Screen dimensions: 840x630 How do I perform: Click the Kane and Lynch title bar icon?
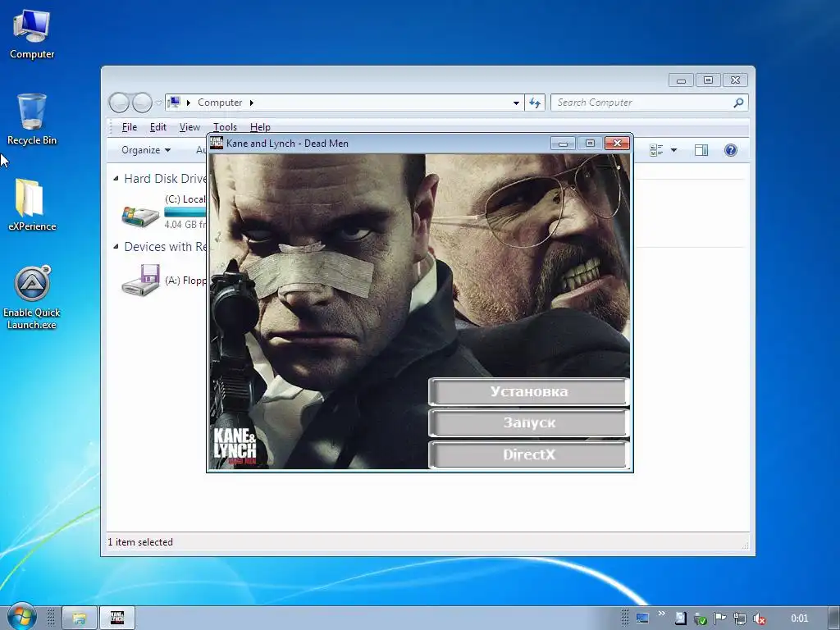click(x=217, y=143)
